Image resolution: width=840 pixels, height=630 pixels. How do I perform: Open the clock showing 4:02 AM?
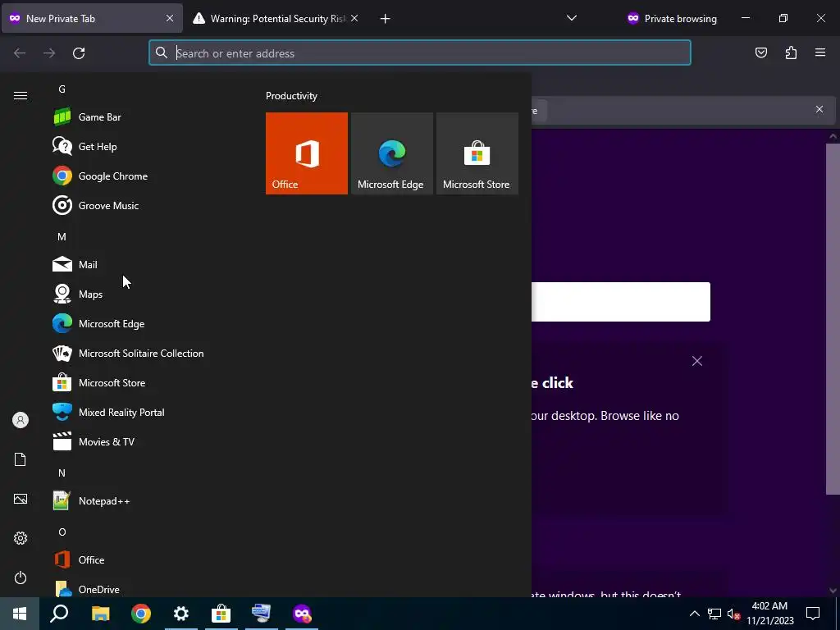point(769,614)
